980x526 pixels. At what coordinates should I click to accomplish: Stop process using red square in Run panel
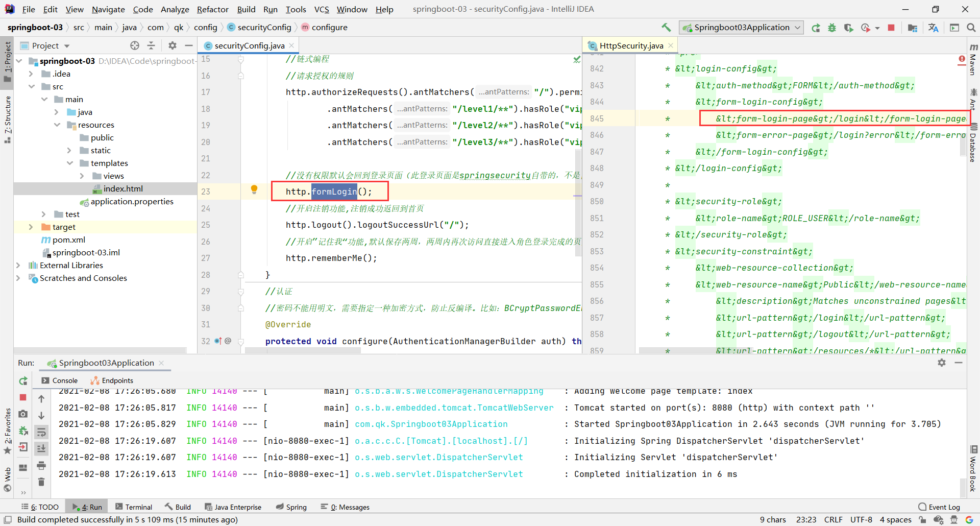pyautogui.click(x=23, y=397)
